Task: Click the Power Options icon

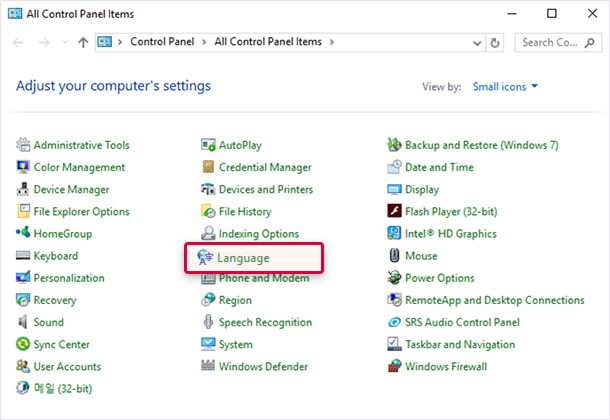Action: pos(394,278)
